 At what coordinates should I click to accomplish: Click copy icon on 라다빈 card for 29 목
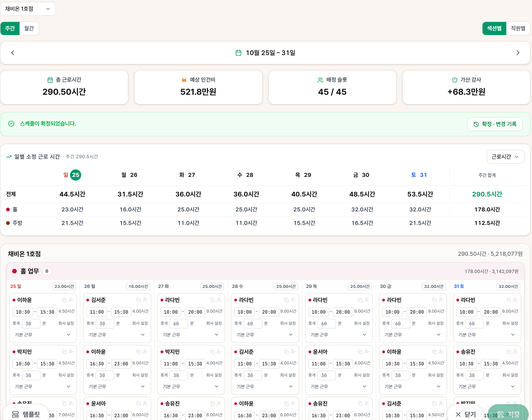click(360, 300)
